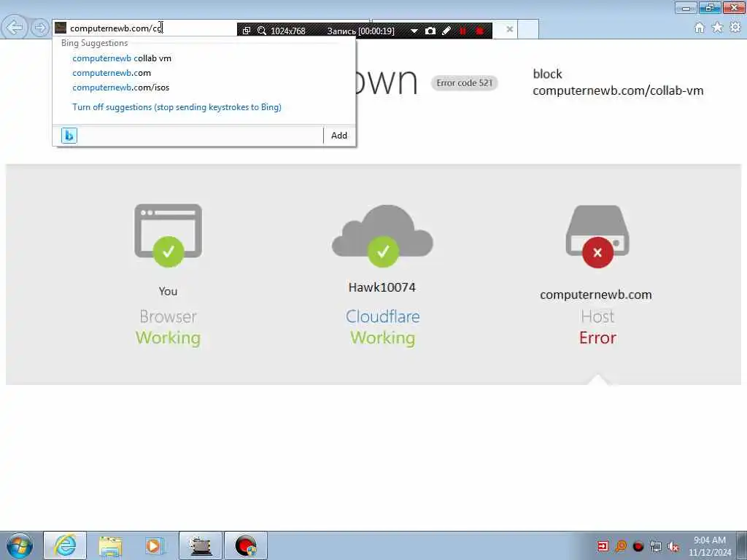Open the clock showing 9:04 AM
Screen dimensions: 747x560
pos(710,546)
